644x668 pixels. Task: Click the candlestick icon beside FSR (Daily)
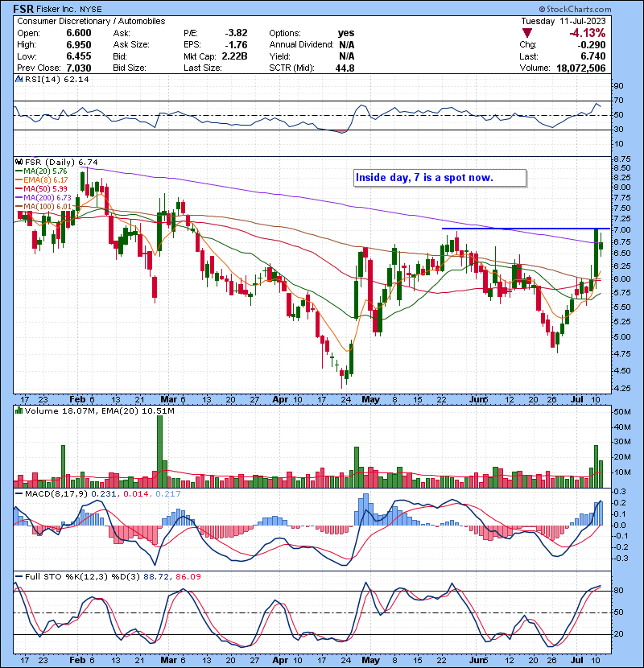[x=19, y=162]
